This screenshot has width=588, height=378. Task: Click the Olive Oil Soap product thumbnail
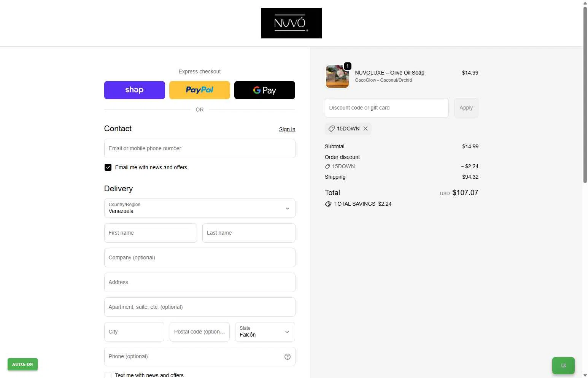(x=337, y=76)
